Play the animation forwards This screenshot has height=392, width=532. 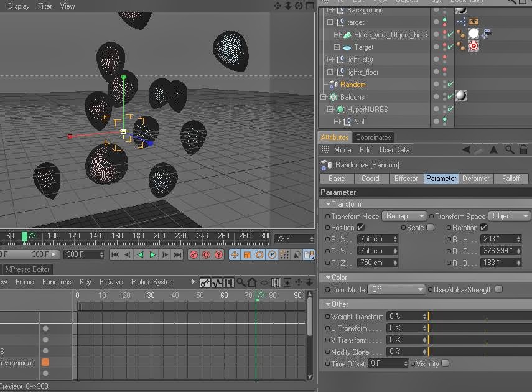[152, 254]
